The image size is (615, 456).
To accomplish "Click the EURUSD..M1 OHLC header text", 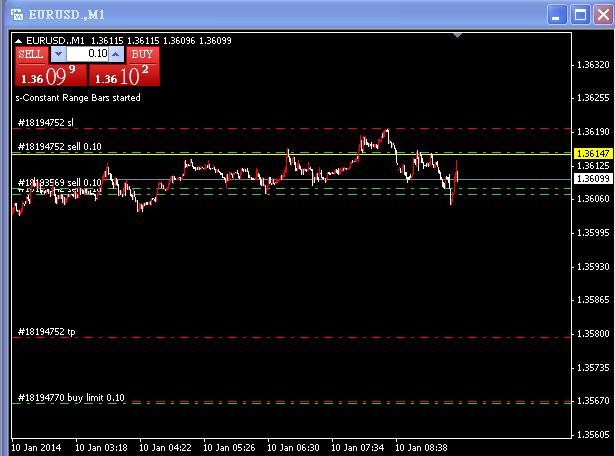I will pyautogui.click(x=129, y=40).
